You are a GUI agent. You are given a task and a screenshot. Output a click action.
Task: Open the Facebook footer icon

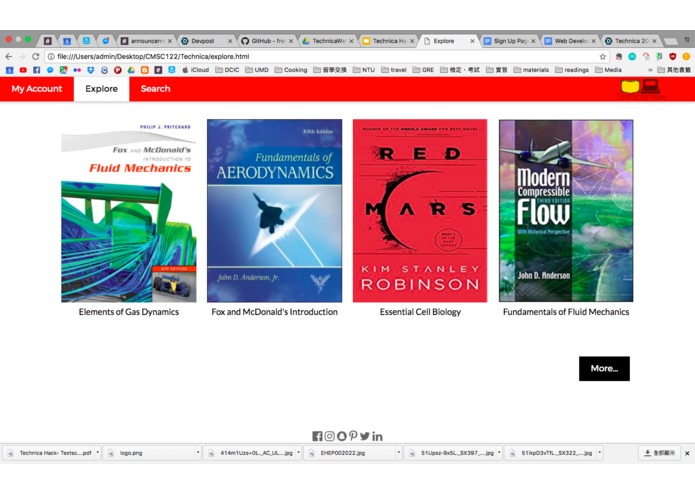tap(317, 436)
